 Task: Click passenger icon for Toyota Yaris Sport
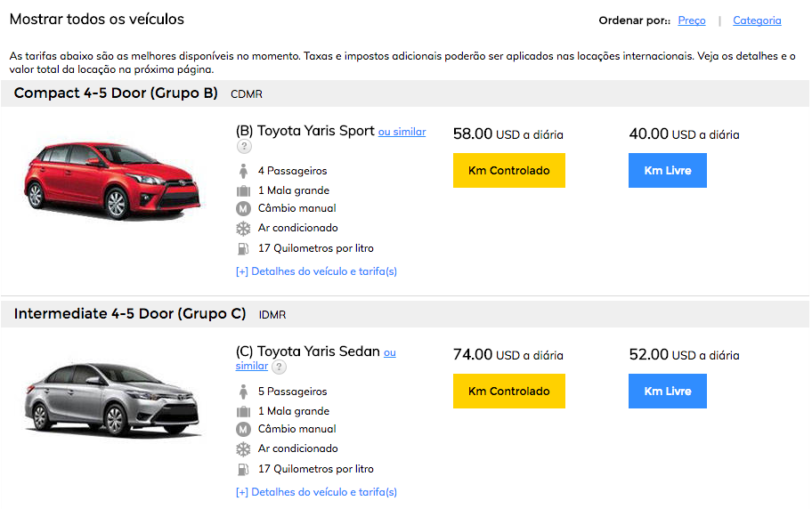point(243,171)
